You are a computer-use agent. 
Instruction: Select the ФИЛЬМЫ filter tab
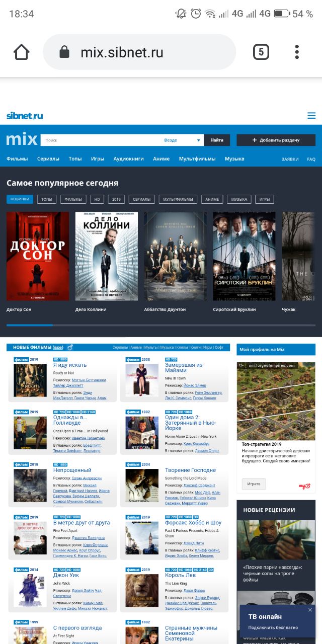pos(73,199)
